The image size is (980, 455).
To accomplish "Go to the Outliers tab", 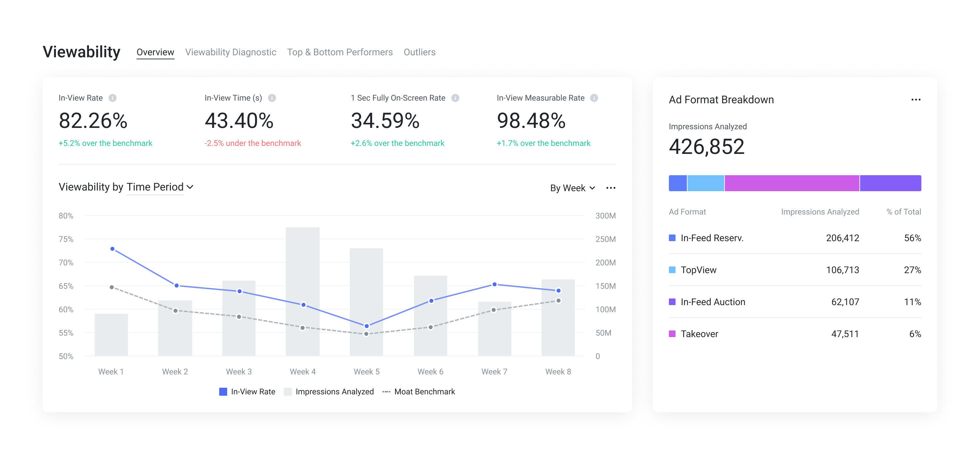I will (419, 52).
